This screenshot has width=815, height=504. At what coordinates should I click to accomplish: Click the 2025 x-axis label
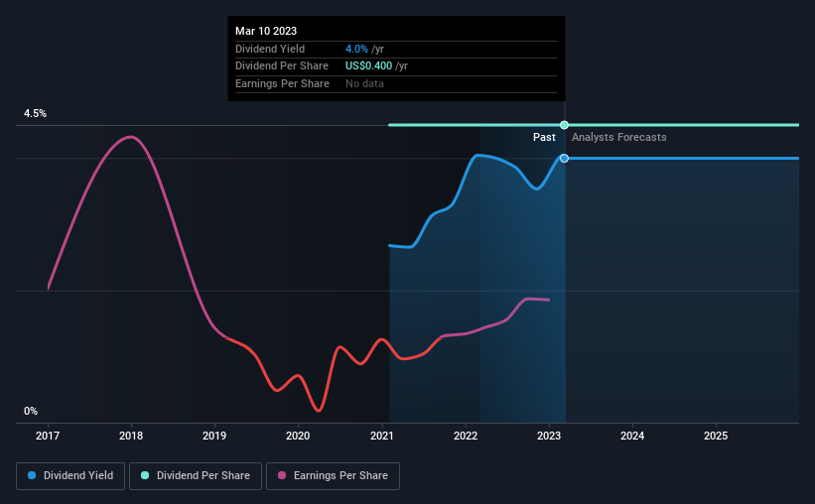tap(716, 436)
